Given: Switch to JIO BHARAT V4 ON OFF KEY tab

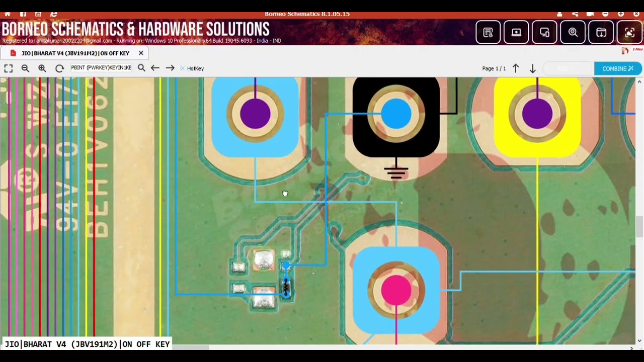Looking at the screenshot, I should pyautogui.click(x=75, y=53).
